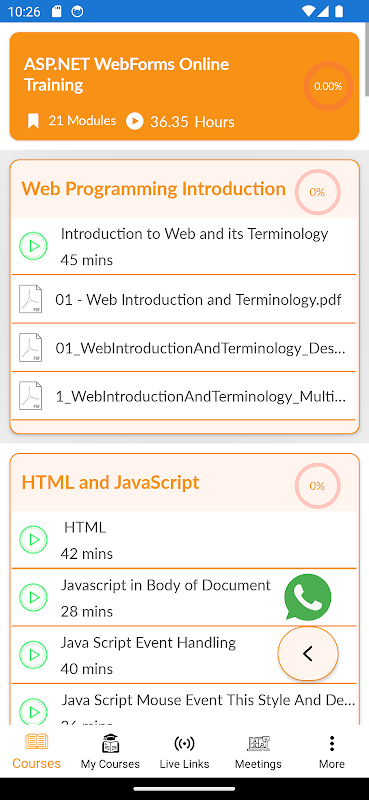This screenshot has width=369, height=800.
Task: Open PDF icon for 01 - Web Introduction and Terminology.pdf
Action: pyautogui.click(x=31, y=299)
